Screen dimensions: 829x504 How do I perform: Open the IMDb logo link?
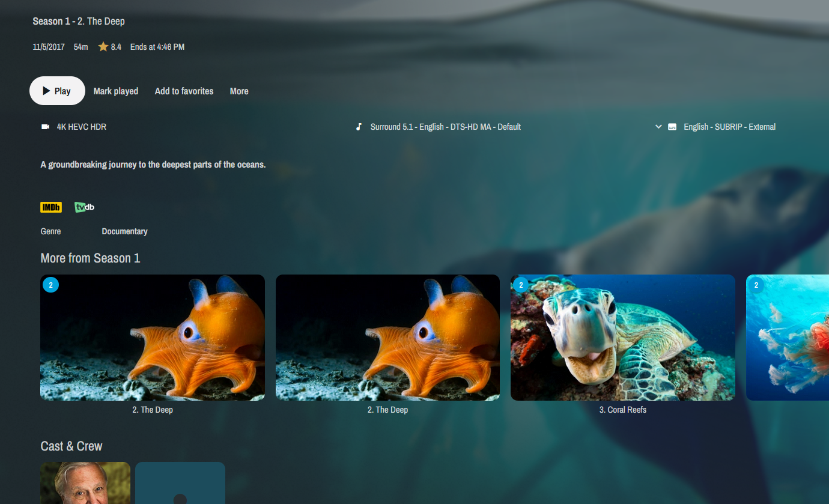[x=51, y=207]
